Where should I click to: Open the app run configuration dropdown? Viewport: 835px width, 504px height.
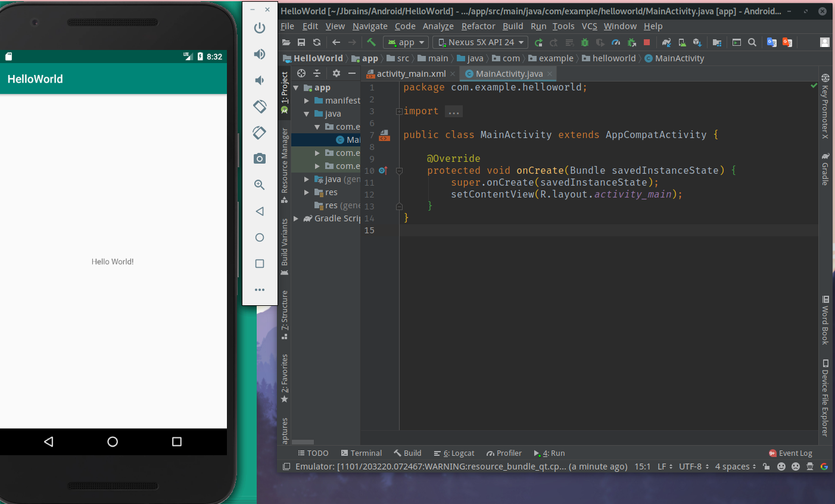tap(406, 42)
